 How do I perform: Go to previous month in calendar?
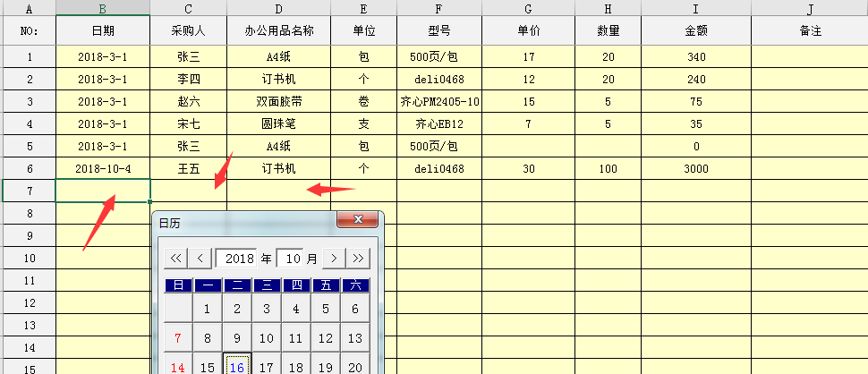pos(200,259)
